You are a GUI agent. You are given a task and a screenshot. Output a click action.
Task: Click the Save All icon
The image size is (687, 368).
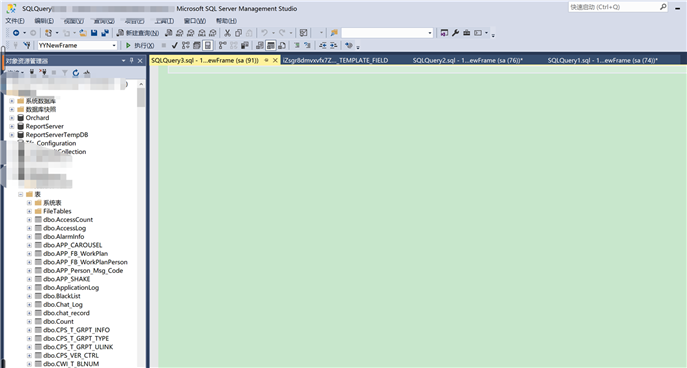coord(105,33)
